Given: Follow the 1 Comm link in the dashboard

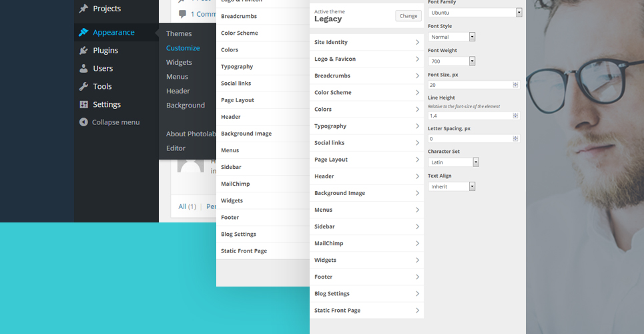Looking at the screenshot, I should [204, 15].
